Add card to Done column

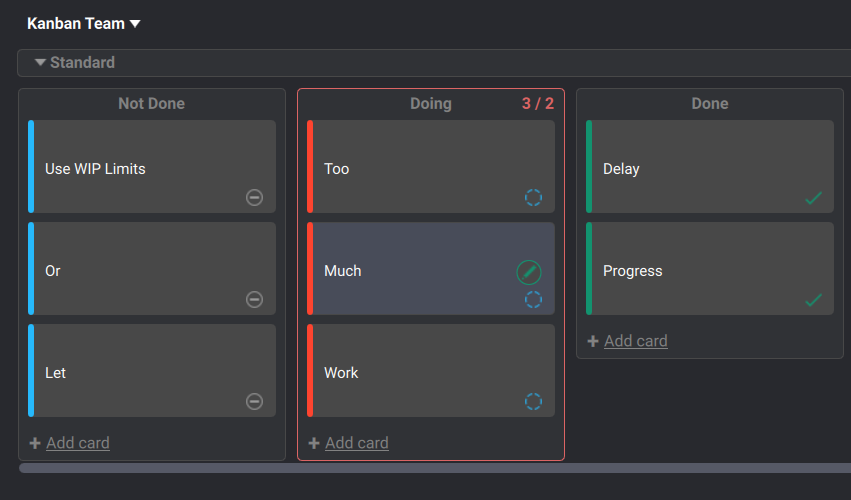pos(635,341)
